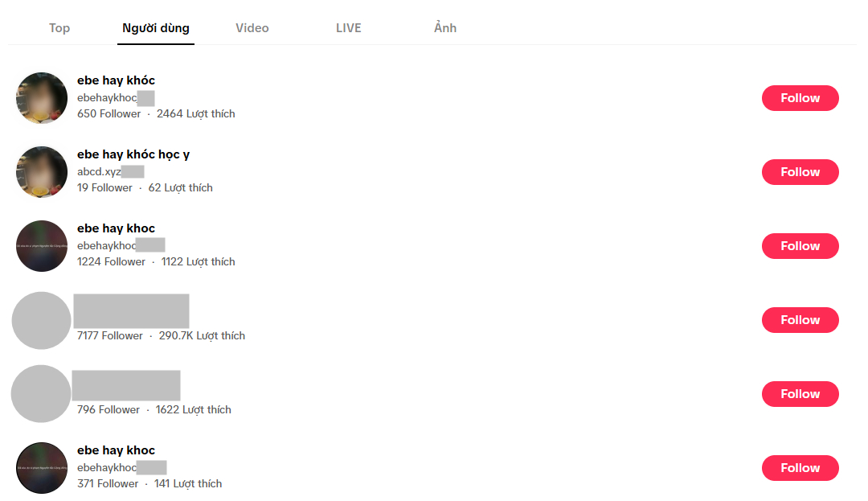Click the 796 Follower count

108,409
